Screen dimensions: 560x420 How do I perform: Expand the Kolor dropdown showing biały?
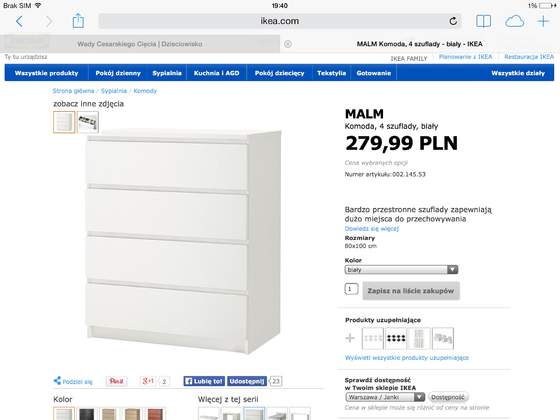click(401, 270)
